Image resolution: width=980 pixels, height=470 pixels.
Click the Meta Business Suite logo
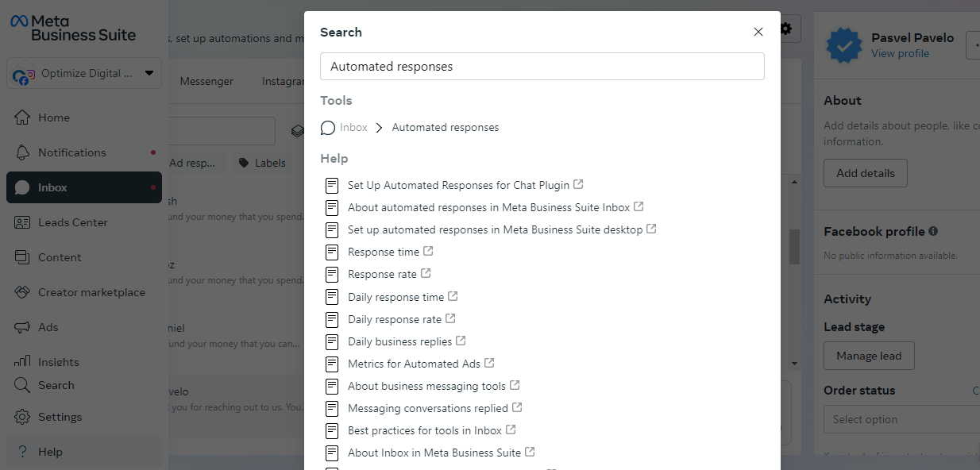pos(73,28)
